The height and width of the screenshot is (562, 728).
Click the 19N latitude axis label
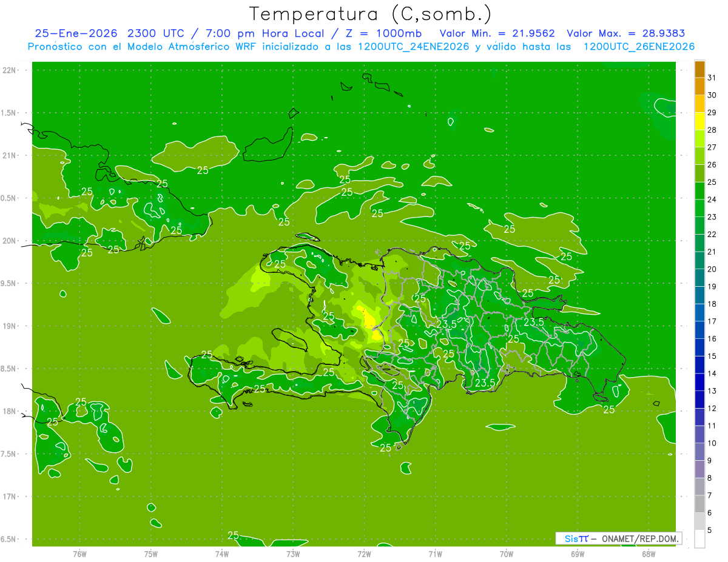point(10,326)
